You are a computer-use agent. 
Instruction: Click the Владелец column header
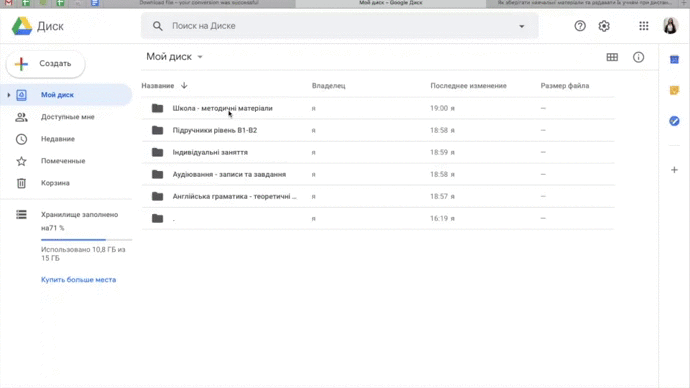coord(328,86)
